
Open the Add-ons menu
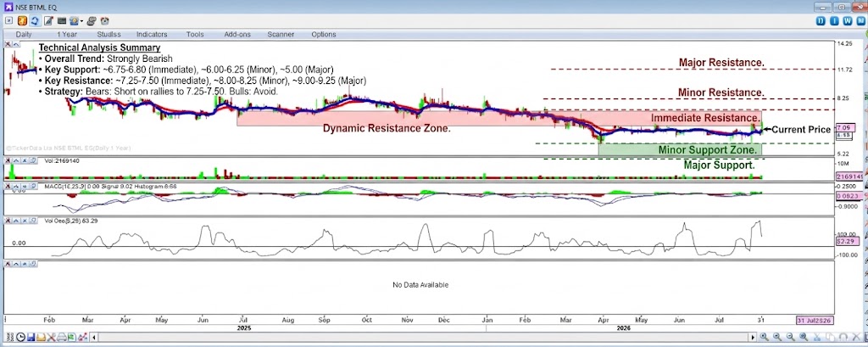(x=237, y=35)
